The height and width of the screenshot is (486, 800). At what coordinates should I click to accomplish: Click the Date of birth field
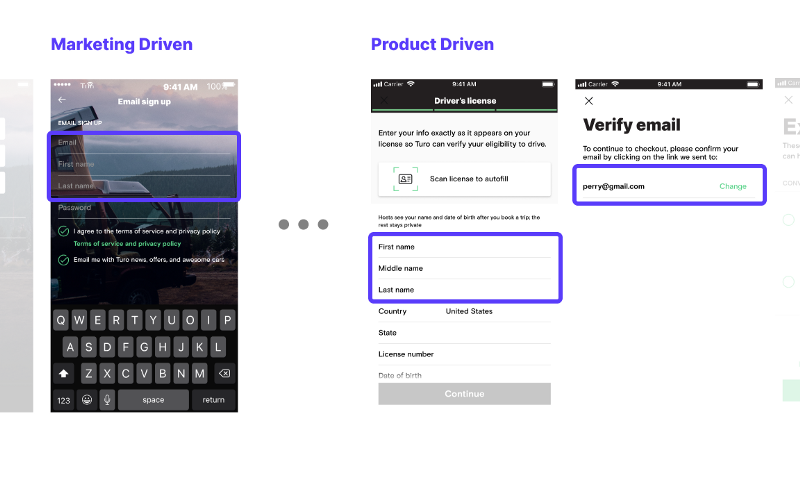coord(464,375)
